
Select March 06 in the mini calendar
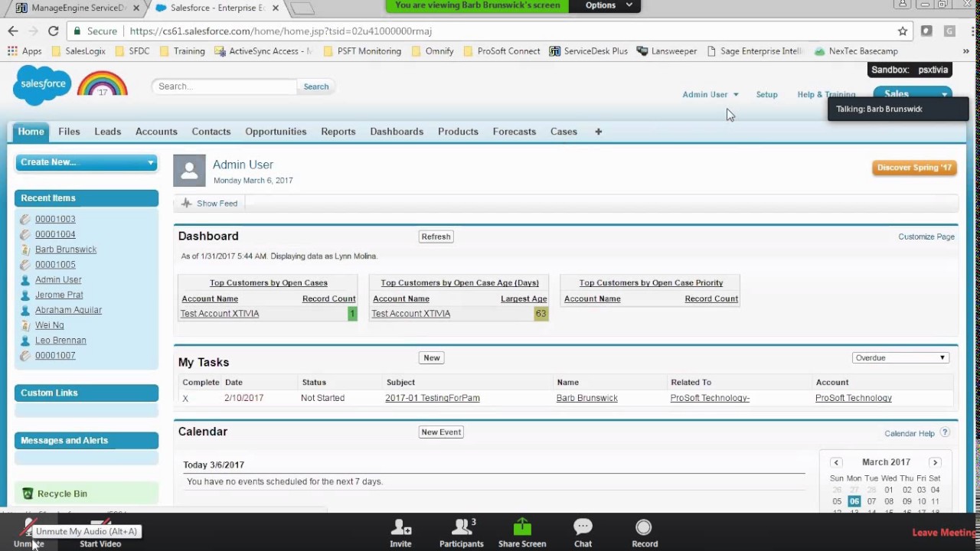click(x=854, y=501)
